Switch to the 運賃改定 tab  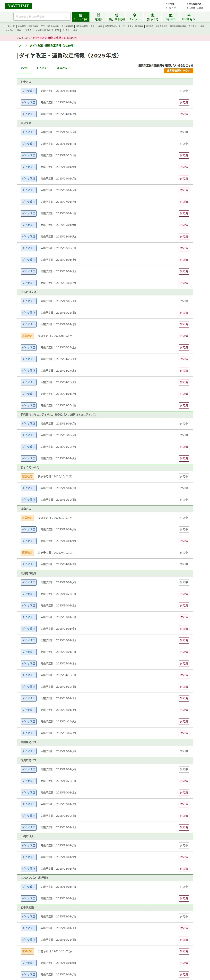(62, 68)
